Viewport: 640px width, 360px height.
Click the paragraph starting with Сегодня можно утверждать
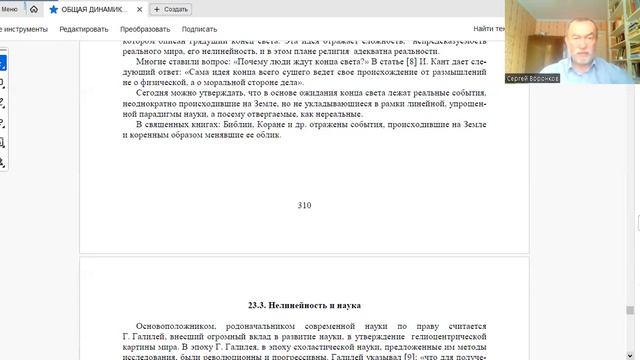(x=304, y=103)
